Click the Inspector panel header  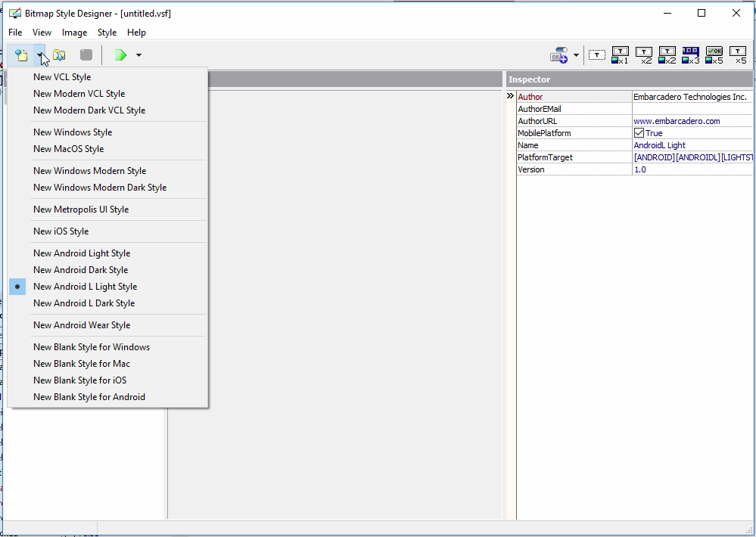629,79
